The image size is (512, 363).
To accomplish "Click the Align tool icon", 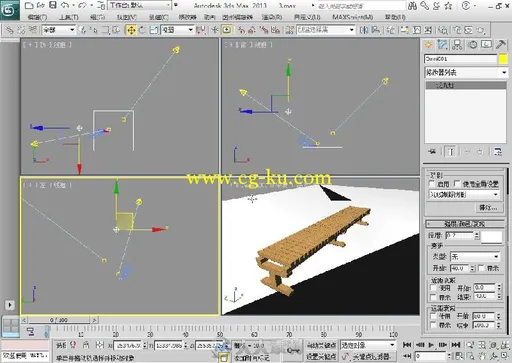I will pyautogui.click(x=376, y=30).
